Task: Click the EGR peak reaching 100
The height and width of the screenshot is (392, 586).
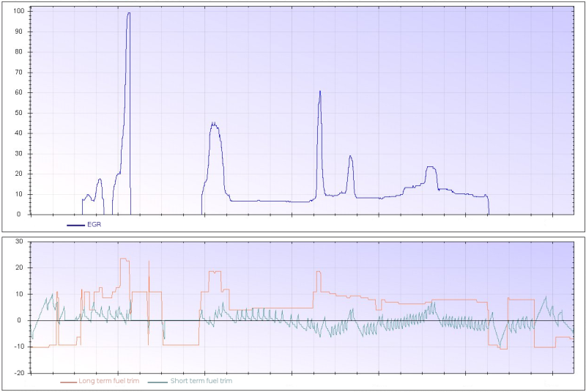Action: 129,13
